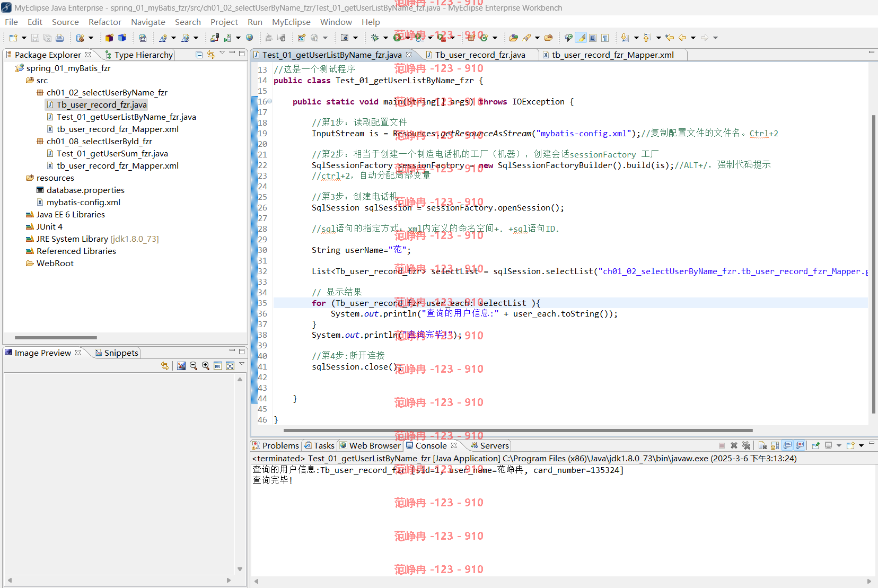Click the globe Web Browser toolbar icon
878x588 pixels.
point(249,38)
